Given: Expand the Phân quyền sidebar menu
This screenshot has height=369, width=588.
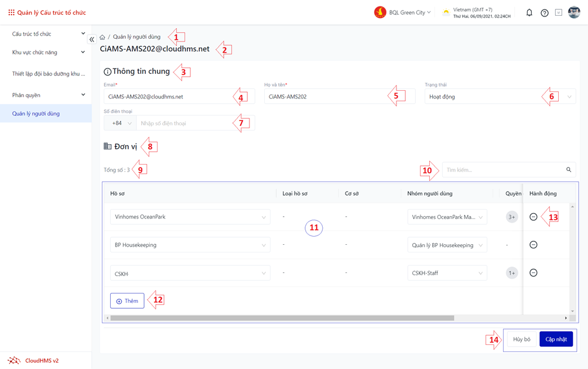Looking at the screenshot, I should click(48, 95).
